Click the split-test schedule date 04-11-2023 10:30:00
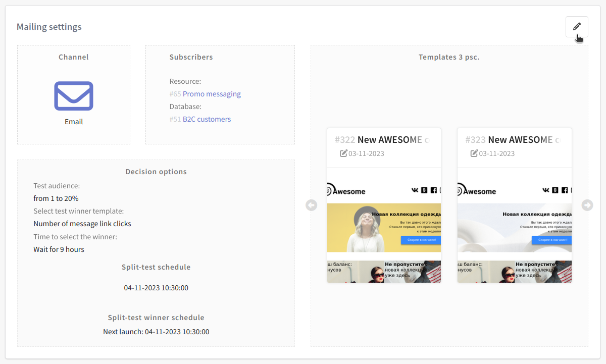The height and width of the screenshot is (364, 606). coord(156,288)
